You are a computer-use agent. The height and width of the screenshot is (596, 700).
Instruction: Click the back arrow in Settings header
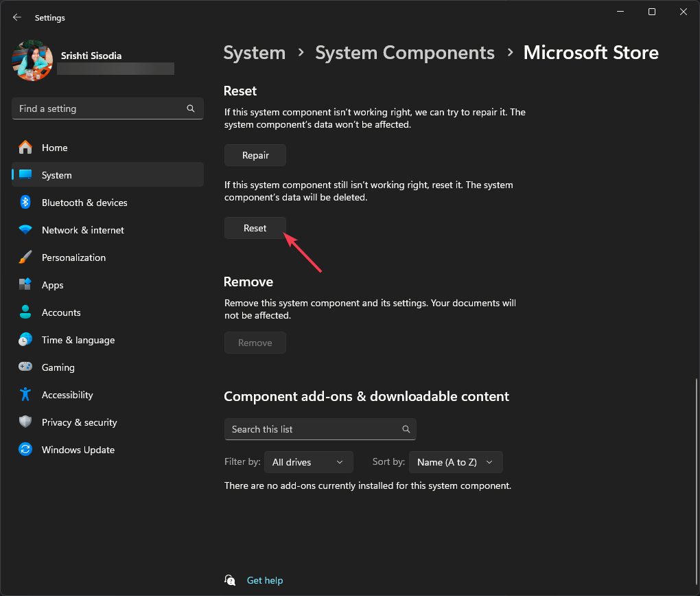coord(17,17)
